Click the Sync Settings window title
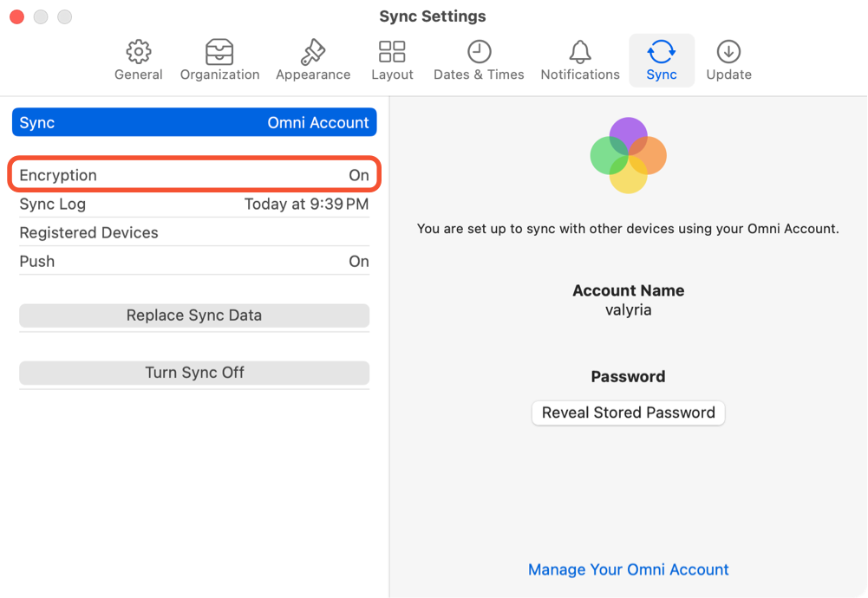Screen dimensions: 868x598 tap(433, 16)
